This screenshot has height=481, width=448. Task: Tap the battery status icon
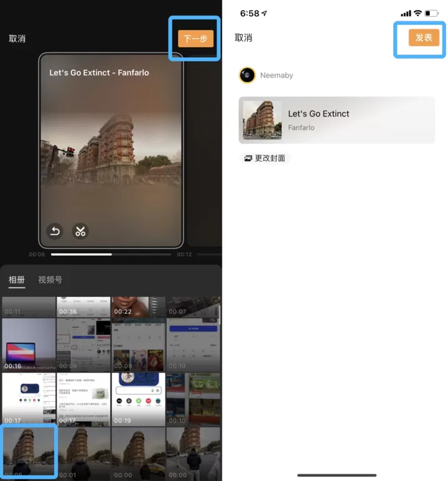point(431,13)
